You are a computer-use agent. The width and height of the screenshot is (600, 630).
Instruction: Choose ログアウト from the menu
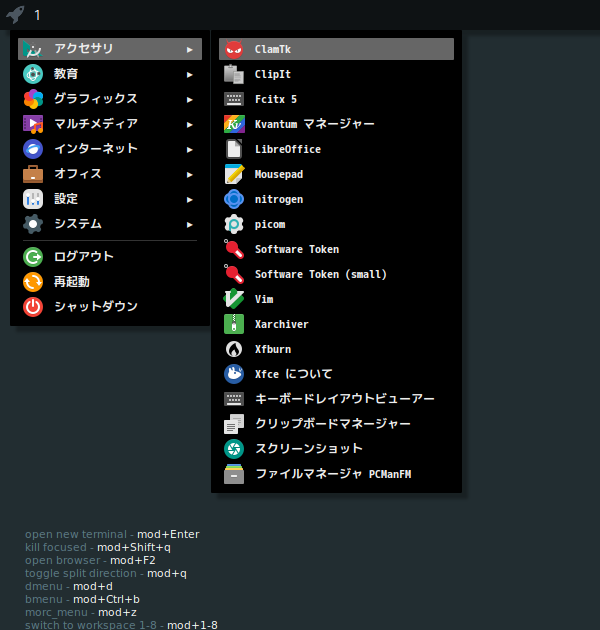(110, 257)
